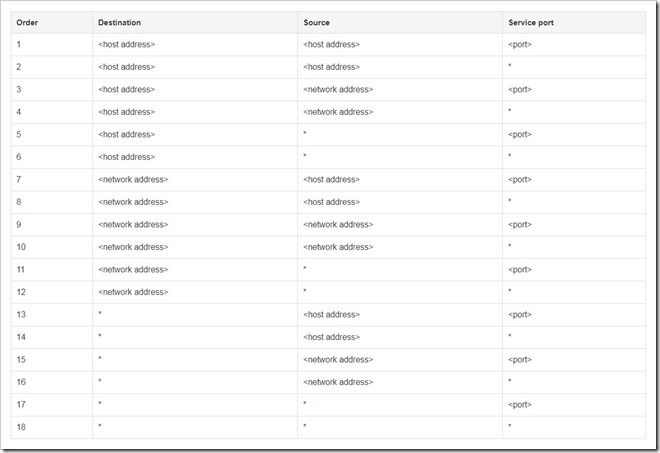
Task: Click the Service port cell in row 1
Action: [519, 44]
